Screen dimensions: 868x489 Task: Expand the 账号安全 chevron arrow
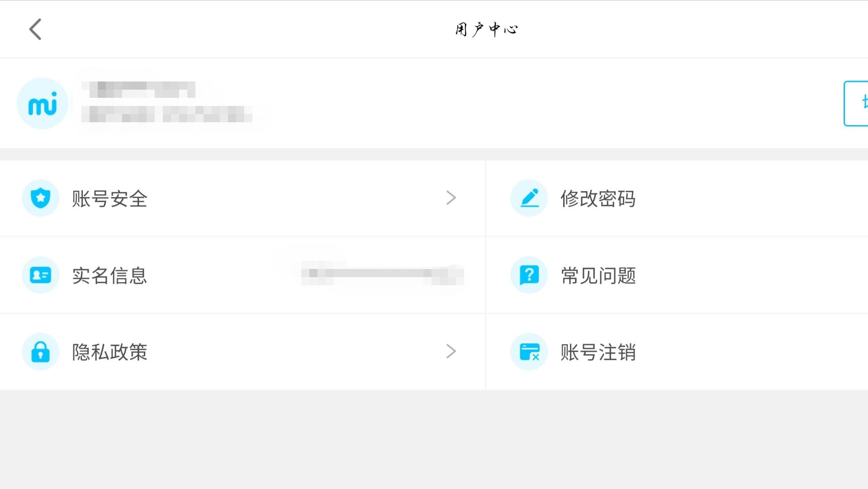tap(451, 198)
